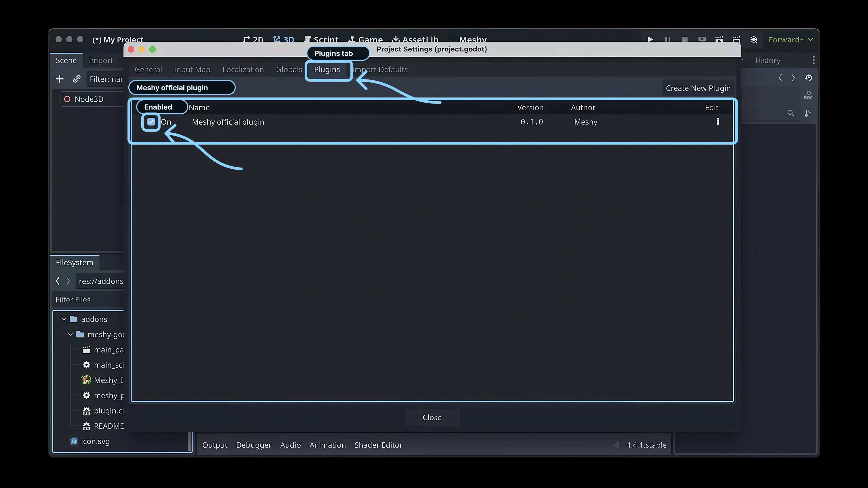
Task: Collapse the addons folder
Action: tap(64, 319)
